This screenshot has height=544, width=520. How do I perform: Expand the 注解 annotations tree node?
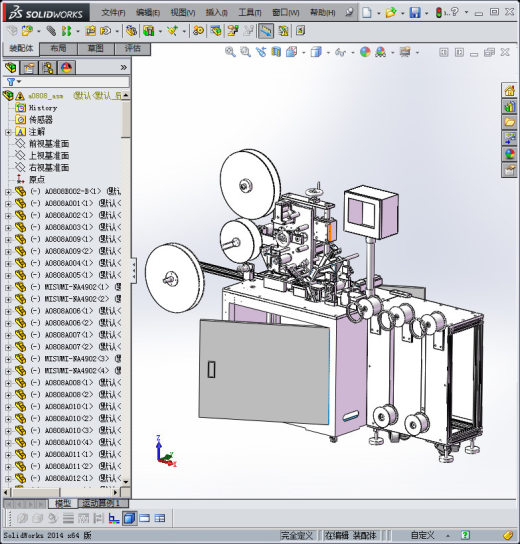pos(8,132)
